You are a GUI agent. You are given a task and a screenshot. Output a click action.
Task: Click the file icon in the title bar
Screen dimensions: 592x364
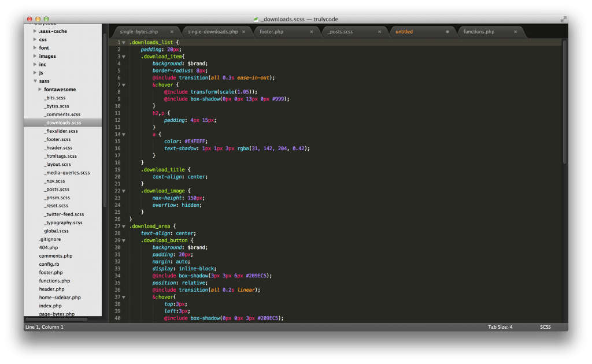click(x=256, y=19)
